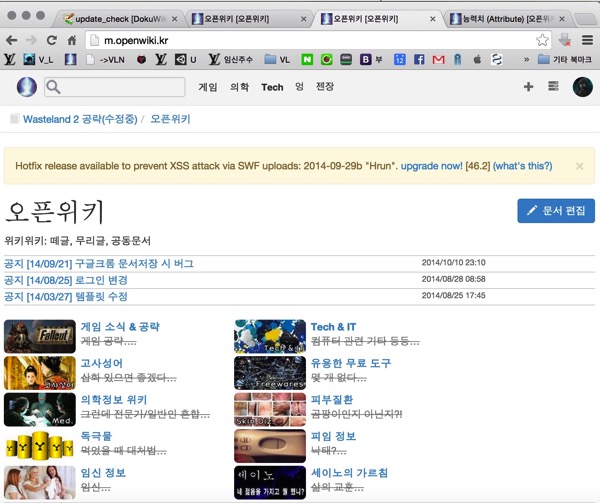Open the green Naver N bookmark
The width and height of the screenshot is (600, 503).
[307, 60]
